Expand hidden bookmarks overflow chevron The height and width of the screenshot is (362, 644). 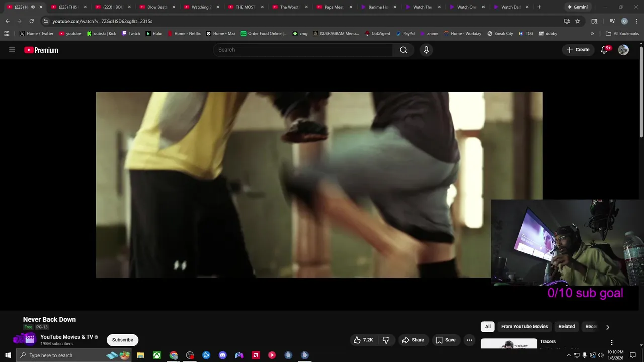click(592, 33)
